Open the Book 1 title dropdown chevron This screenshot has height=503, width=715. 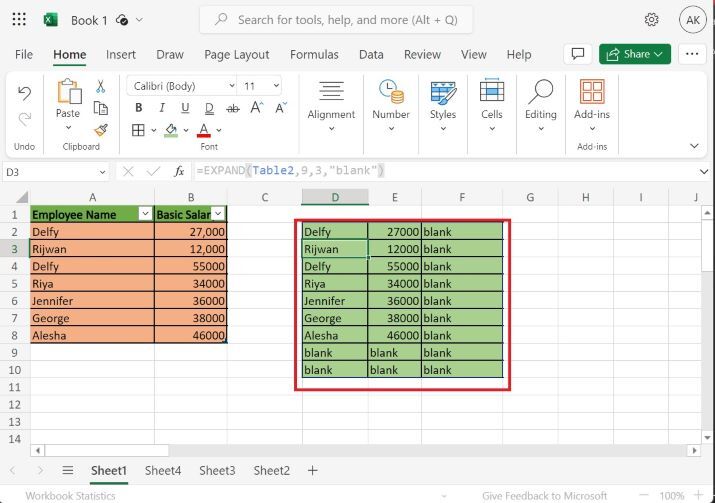point(140,20)
